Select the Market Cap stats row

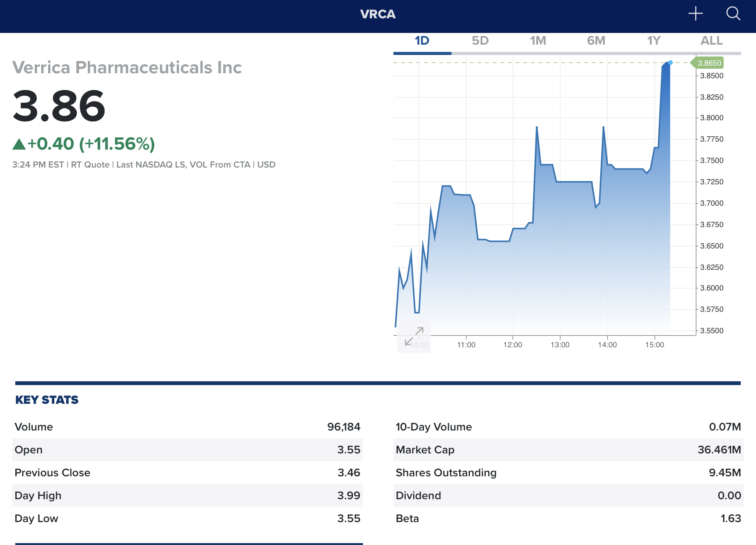click(x=568, y=450)
